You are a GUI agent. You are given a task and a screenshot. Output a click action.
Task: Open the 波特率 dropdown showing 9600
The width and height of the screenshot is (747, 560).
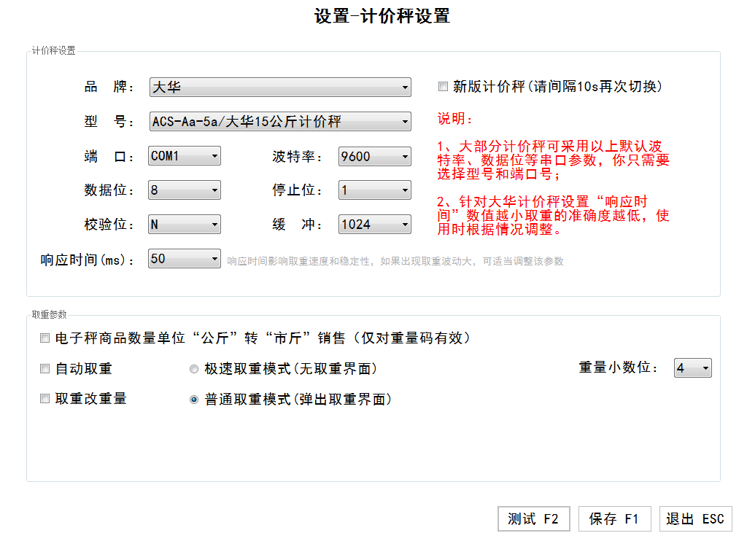(374, 156)
